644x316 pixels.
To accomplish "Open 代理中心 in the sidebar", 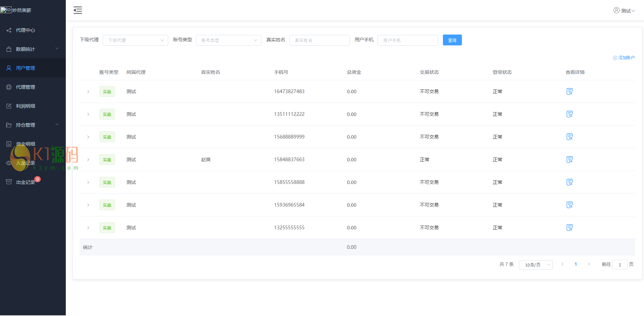I will [25, 30].
